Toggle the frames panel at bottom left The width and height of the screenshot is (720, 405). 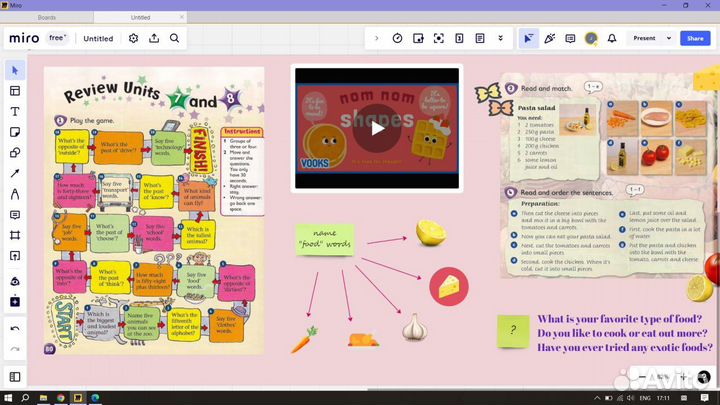point(15,377)
